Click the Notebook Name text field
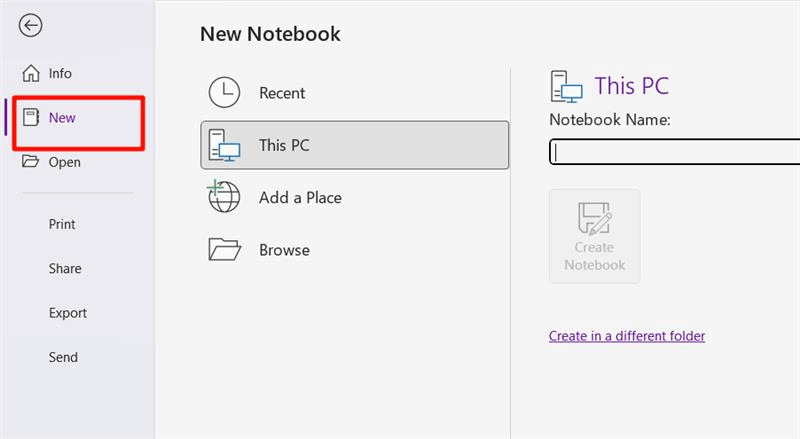The height and width of the screenshot is (439, 800). click(x=674, y=152)
